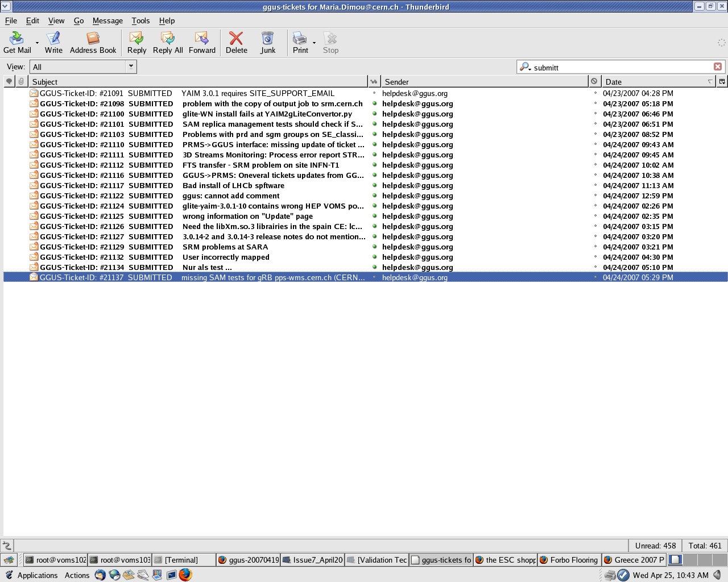
Task: Open the Address Book
Action: [x=93, y=43]
